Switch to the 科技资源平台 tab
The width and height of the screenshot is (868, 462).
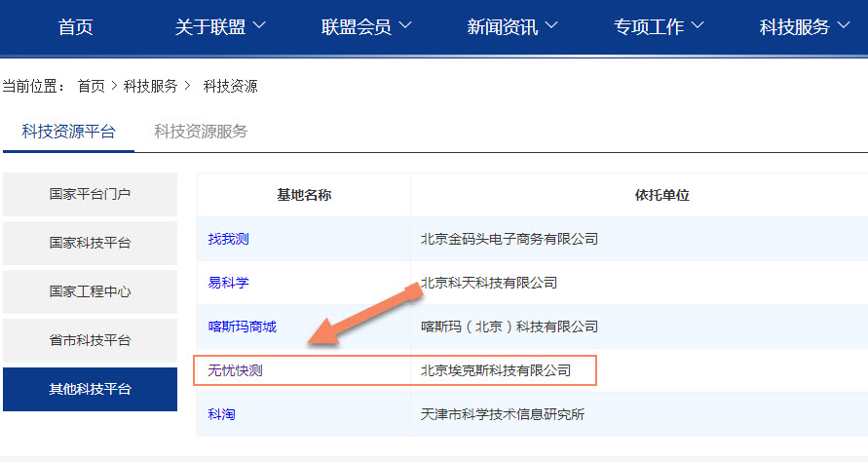click(68, 132)
